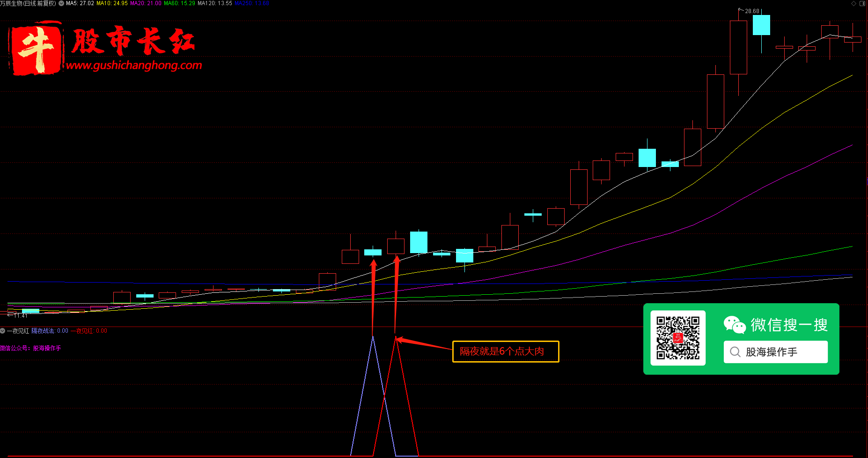868x458 pixels.
Task: Click the 万辰生物(日线.前复权) chart title
Action: [x=28, y=3]
